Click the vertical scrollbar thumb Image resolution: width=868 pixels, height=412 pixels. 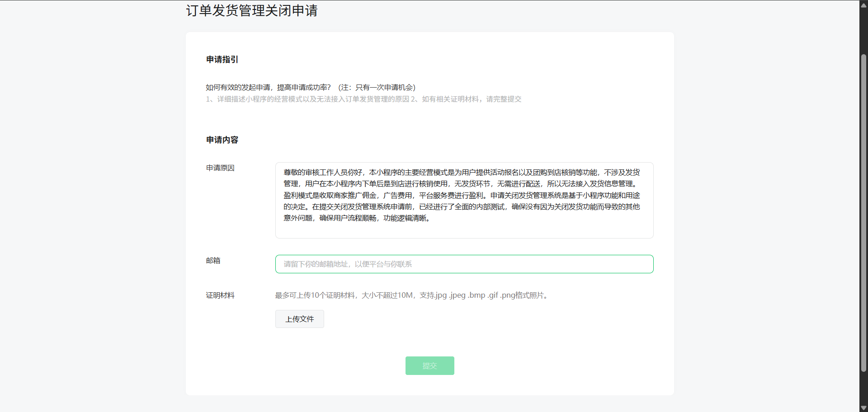863,212
